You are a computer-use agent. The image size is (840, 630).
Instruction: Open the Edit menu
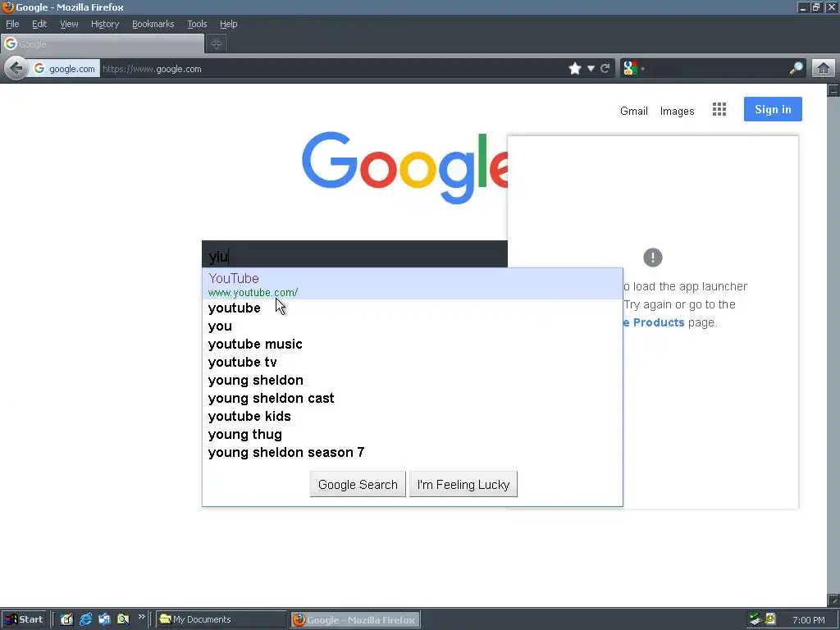coord(39,24)
